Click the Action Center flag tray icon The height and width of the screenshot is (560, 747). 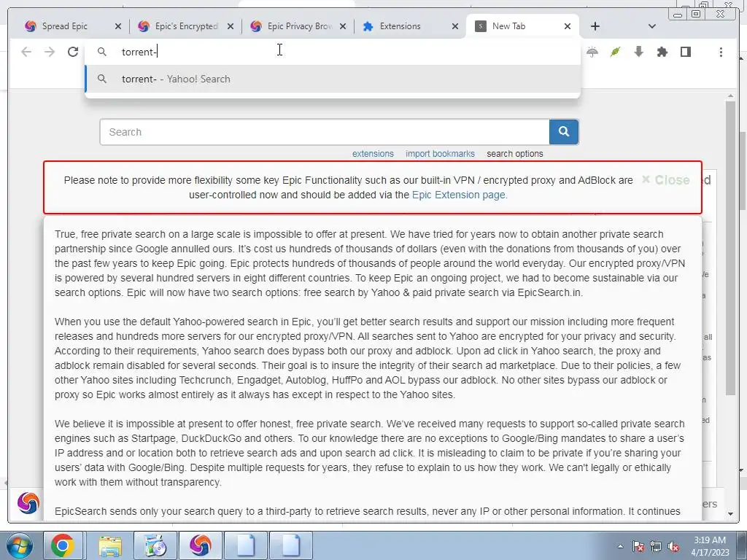(x=638, y=546)
